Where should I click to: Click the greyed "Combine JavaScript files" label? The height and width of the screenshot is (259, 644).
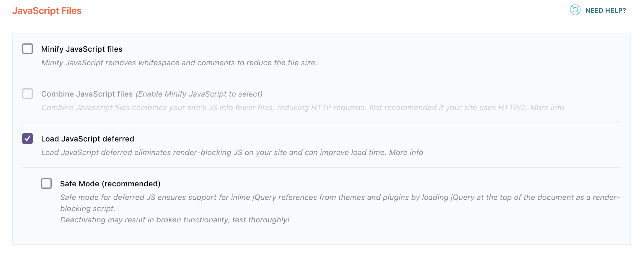(87, 94)
